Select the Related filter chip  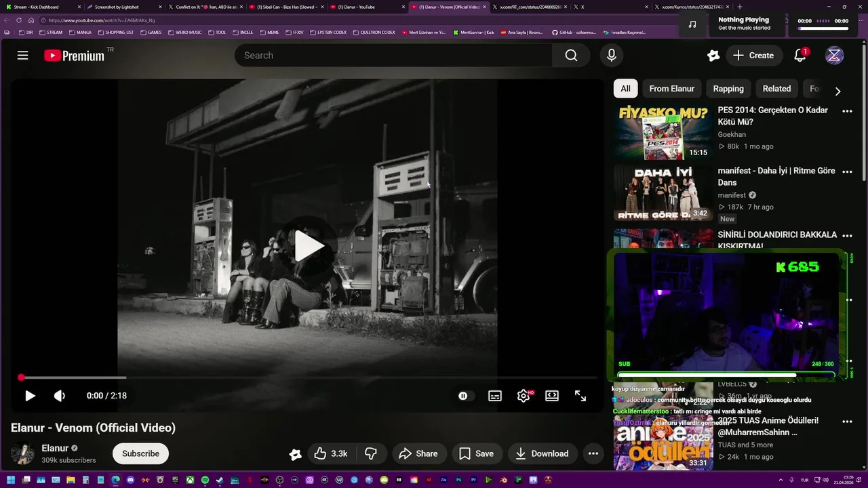(776, 89)
